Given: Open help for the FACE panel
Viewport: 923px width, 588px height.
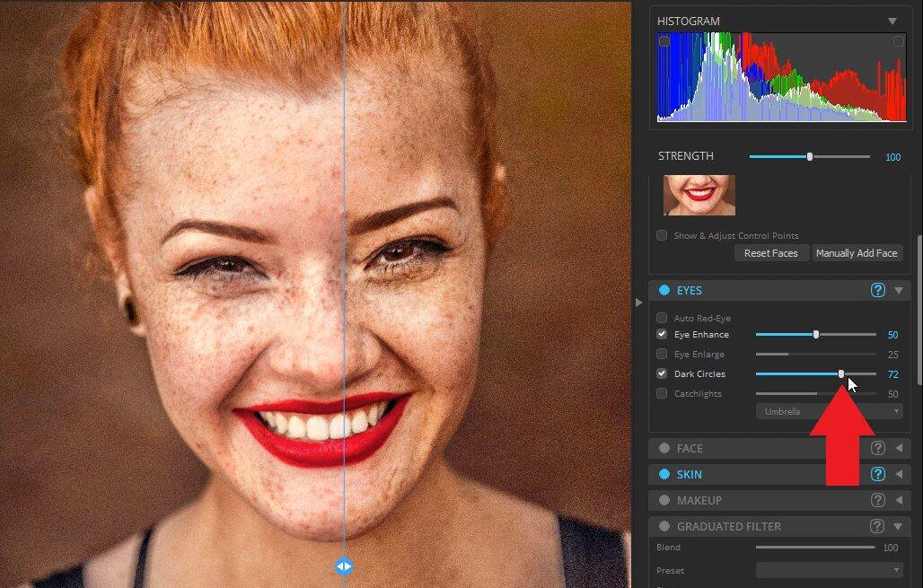Looking at the screenshot, I should [x=878, y=448].
